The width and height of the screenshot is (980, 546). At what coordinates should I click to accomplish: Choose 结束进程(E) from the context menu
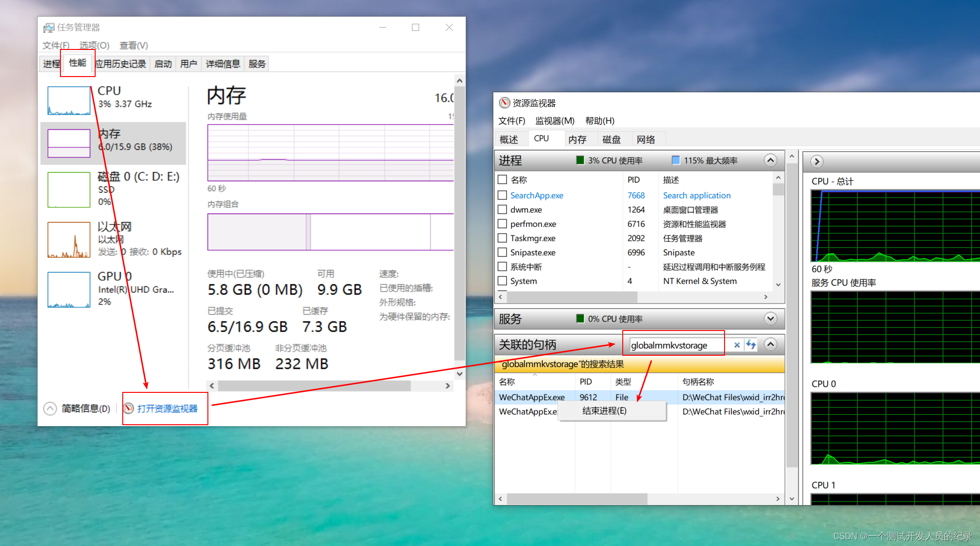pyautogui.click(x=604, y=411)
